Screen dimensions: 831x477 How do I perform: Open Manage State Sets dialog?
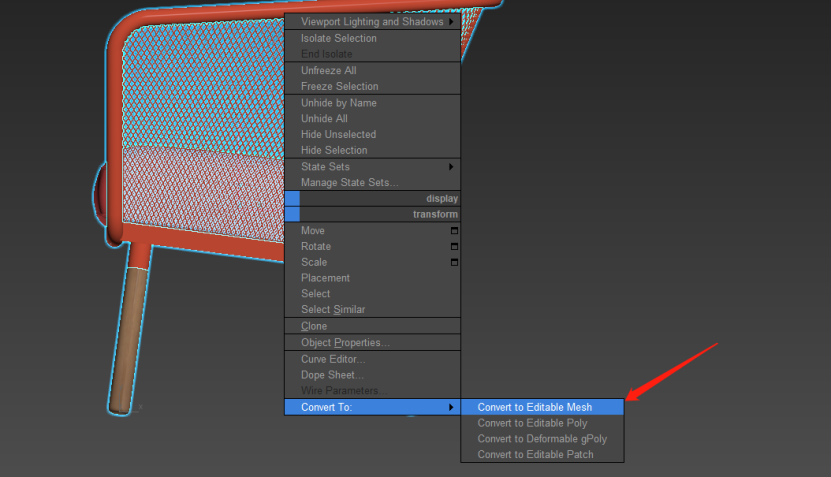(372, 183)
